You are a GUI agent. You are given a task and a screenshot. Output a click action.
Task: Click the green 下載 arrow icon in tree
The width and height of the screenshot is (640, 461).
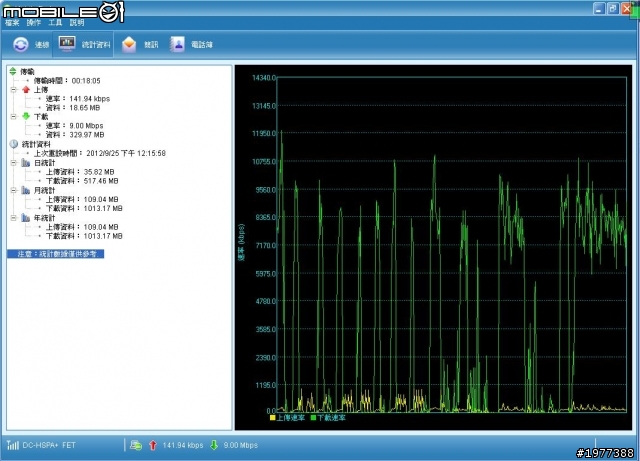point(26,116)
